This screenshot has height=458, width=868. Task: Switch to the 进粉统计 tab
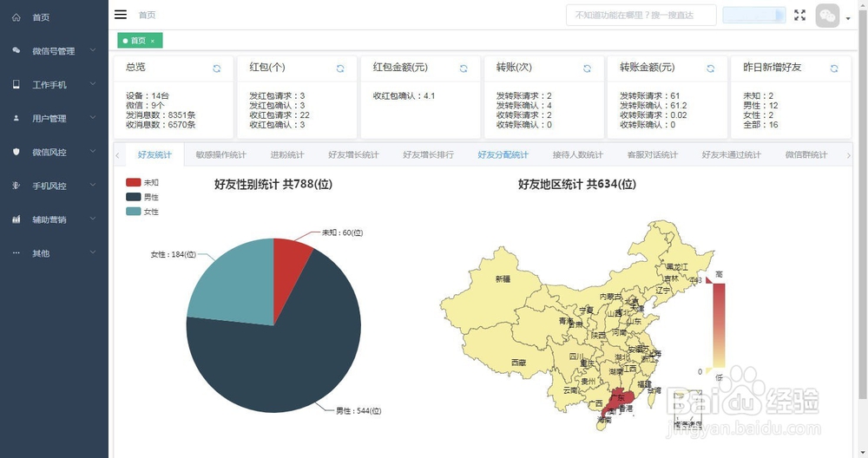pyautogui.click(x=286, y=155)
